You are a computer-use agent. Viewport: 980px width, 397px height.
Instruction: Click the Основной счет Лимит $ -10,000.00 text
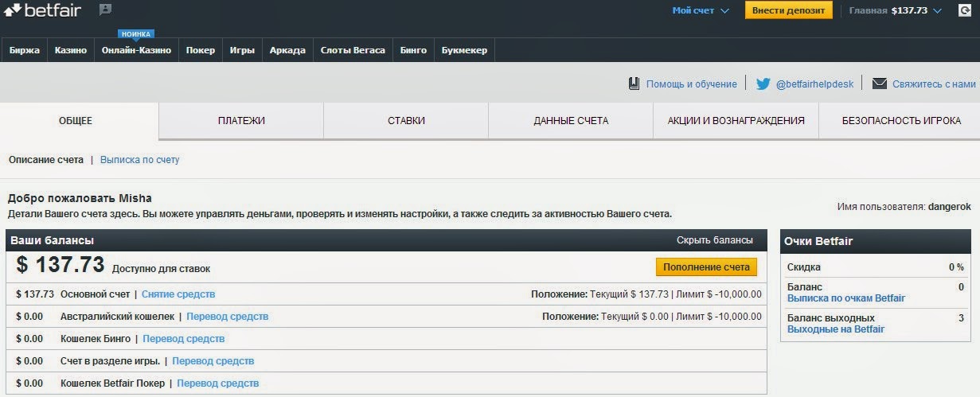coord(720,294)
